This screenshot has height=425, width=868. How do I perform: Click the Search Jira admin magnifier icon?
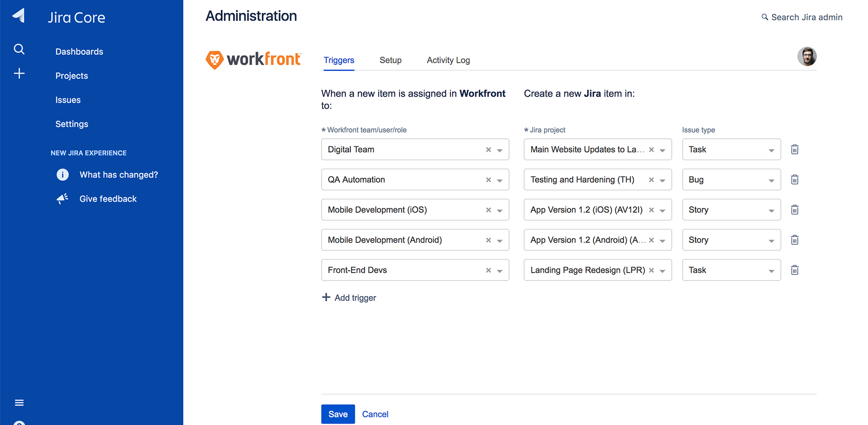(x=764, y=17)
